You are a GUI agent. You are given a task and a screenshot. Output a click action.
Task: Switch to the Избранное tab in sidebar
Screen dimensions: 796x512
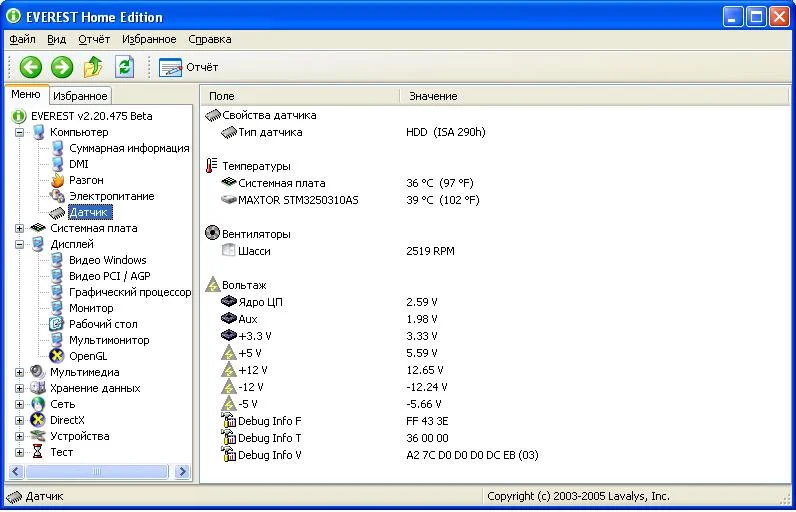click(x=80, y=96)
